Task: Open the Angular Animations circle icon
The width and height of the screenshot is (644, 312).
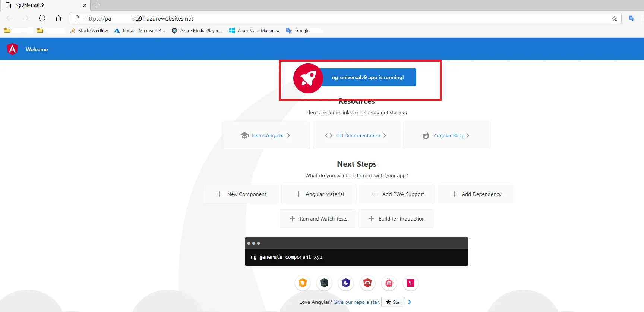Action: click(x=303, y=283)
